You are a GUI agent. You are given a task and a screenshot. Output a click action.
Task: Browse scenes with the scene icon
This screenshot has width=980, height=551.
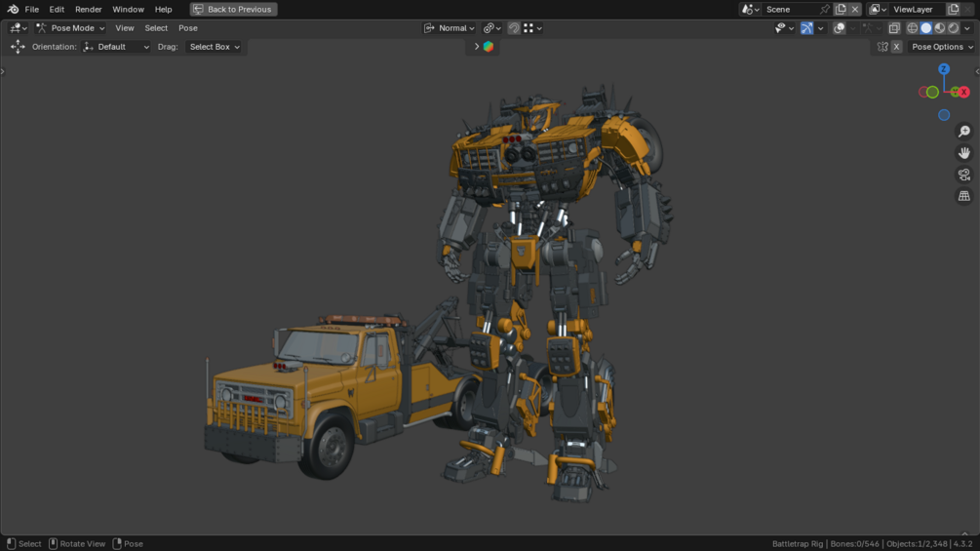coord(749,10)
